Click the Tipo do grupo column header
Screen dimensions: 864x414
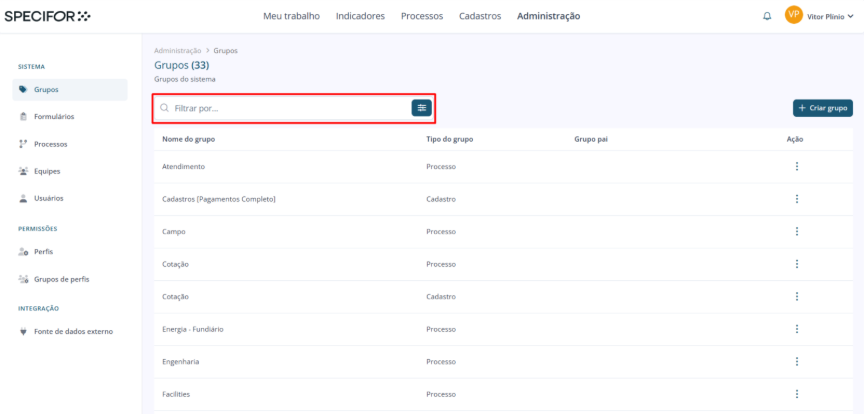[x=450, y=139]
